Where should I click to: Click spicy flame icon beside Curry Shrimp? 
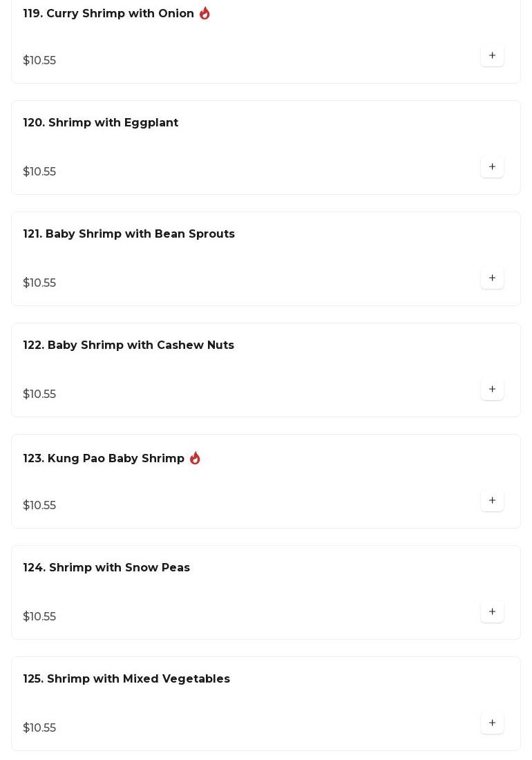[205, 13]
